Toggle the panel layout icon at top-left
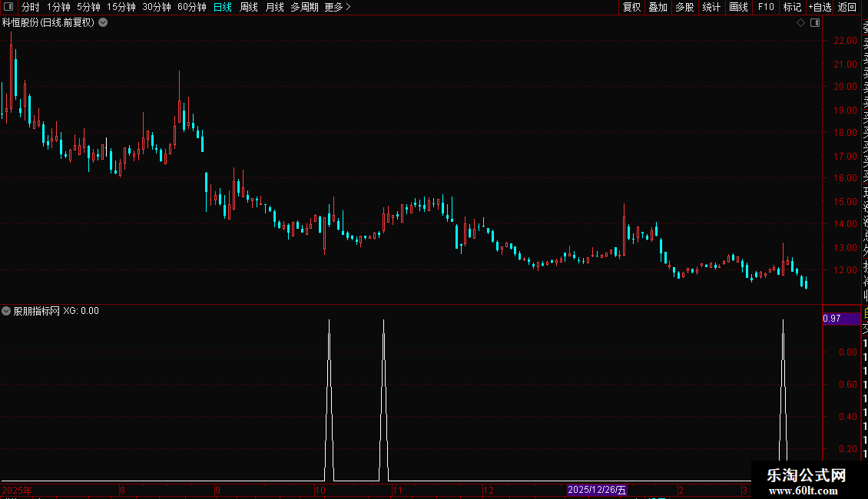Image resolution: width=868 pixels, height=499 pixels. click(x=8, y=7)
